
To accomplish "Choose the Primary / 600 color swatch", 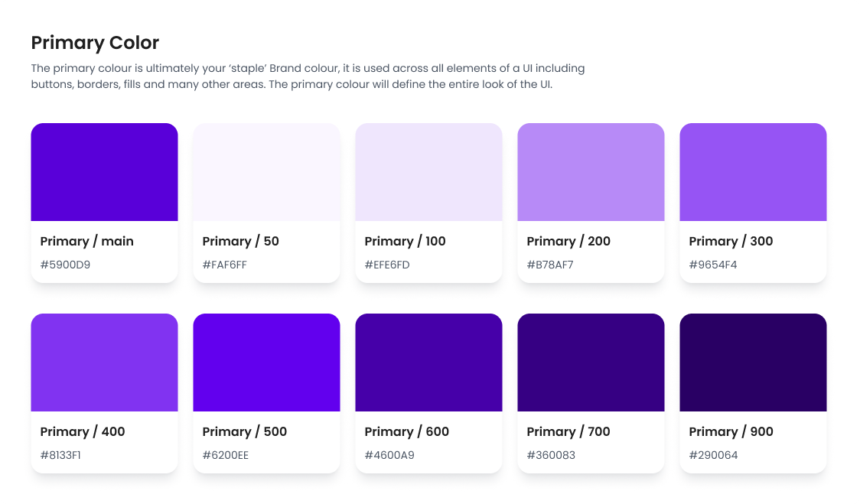I will click(x=428, y=363).
